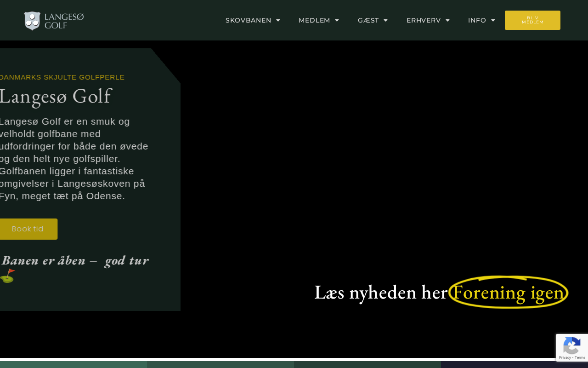Expand the INFO dropdown arrow
The image size is (588, 368).
coord(493,20)
